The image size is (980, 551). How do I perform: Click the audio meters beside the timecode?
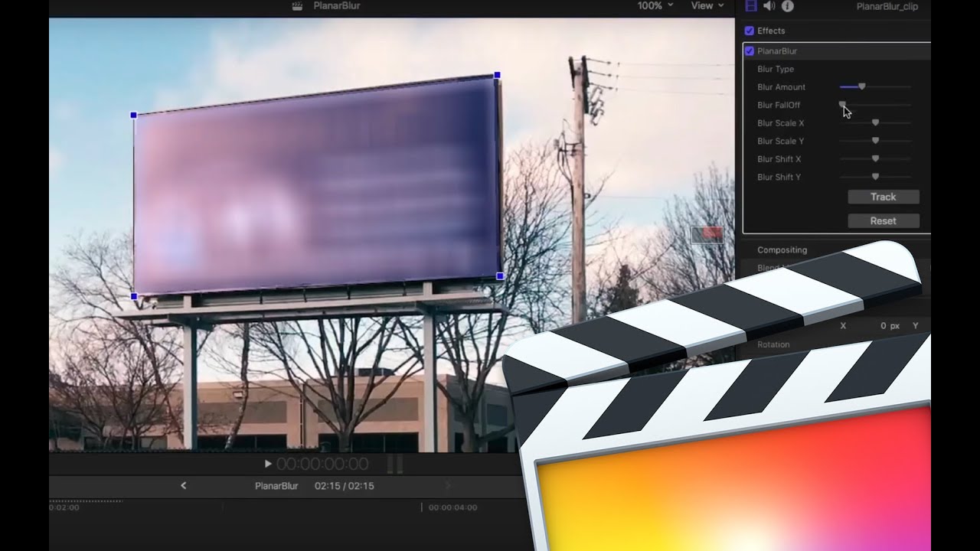click(x=395, y=464)
